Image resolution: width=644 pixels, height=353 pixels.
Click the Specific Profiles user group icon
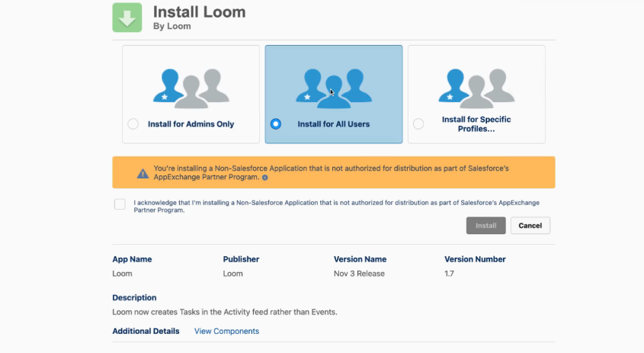[476, 88]
